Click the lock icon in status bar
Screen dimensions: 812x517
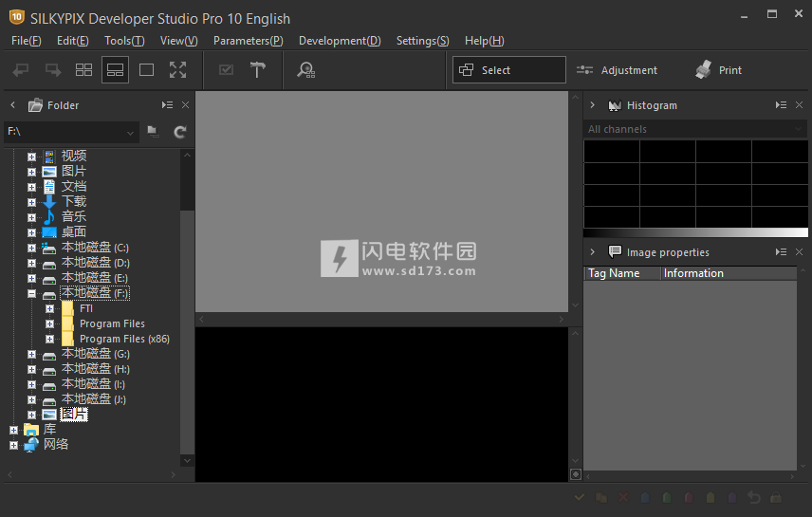point(776,498)
